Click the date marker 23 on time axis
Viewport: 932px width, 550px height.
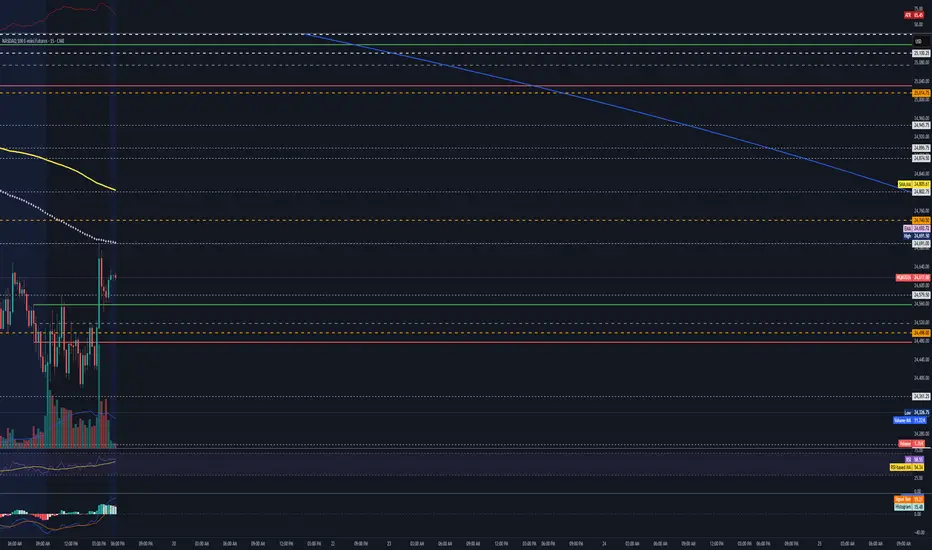click(389, 543)
